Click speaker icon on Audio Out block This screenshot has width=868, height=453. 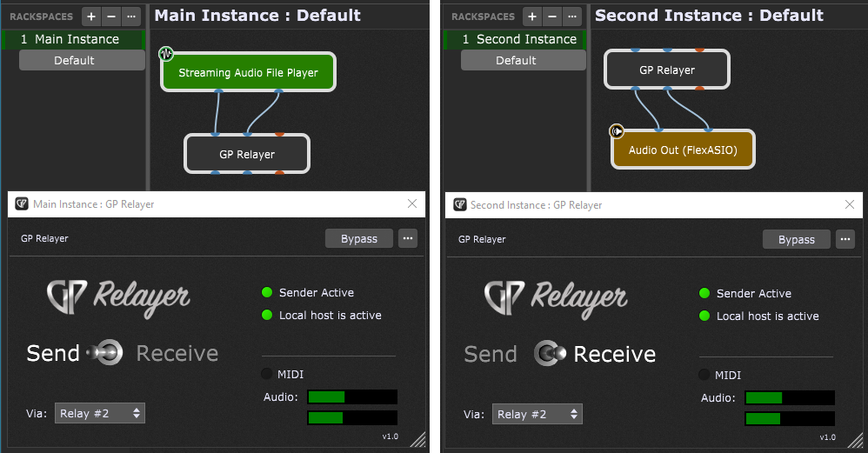[x=616, y=131]
